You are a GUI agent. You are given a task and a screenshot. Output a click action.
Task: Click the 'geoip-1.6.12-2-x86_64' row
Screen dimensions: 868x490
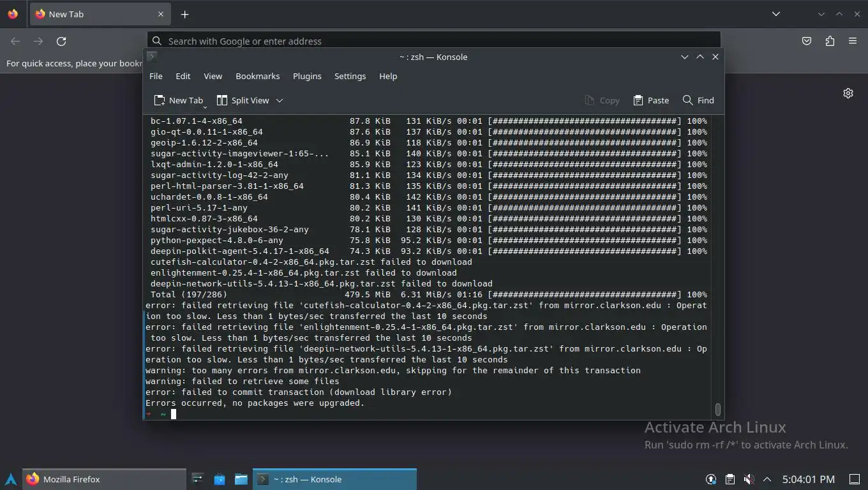pyautogui.click(x=429, y=142)
